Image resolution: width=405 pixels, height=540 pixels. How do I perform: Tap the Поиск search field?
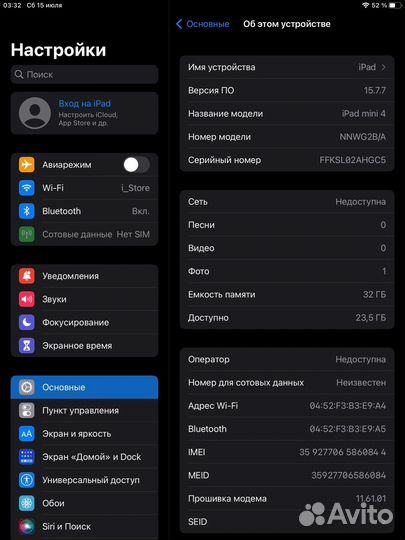coord(84,74)
